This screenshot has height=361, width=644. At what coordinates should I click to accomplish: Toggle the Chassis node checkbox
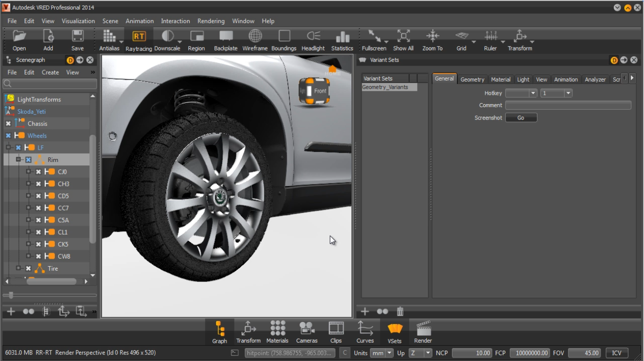8,123
